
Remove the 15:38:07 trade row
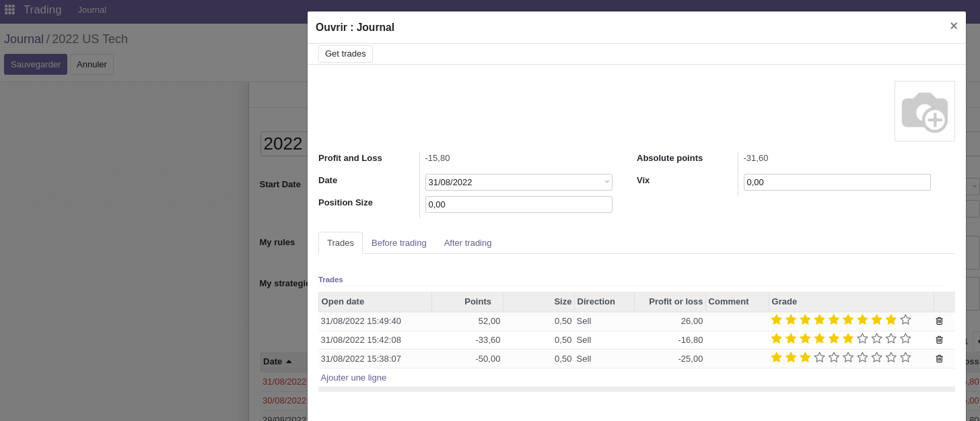[x=939, y=358]
